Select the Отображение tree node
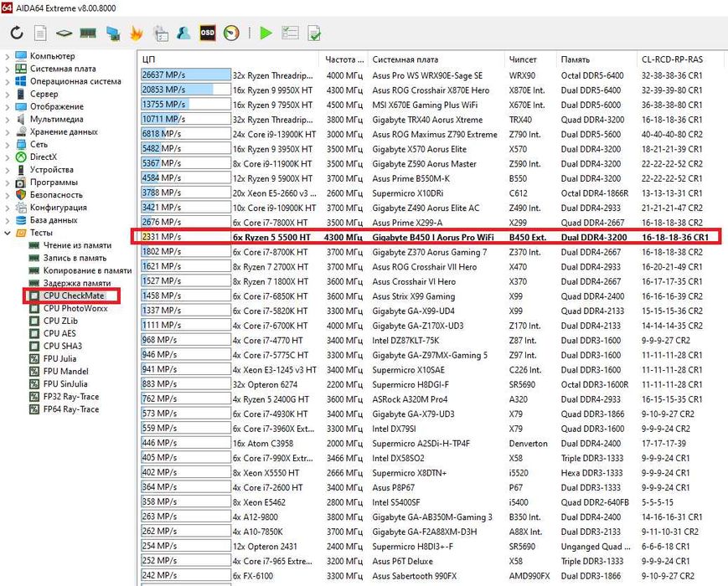Screen dimensions: 728x586 pyautogui.click(x=57, y=106)
